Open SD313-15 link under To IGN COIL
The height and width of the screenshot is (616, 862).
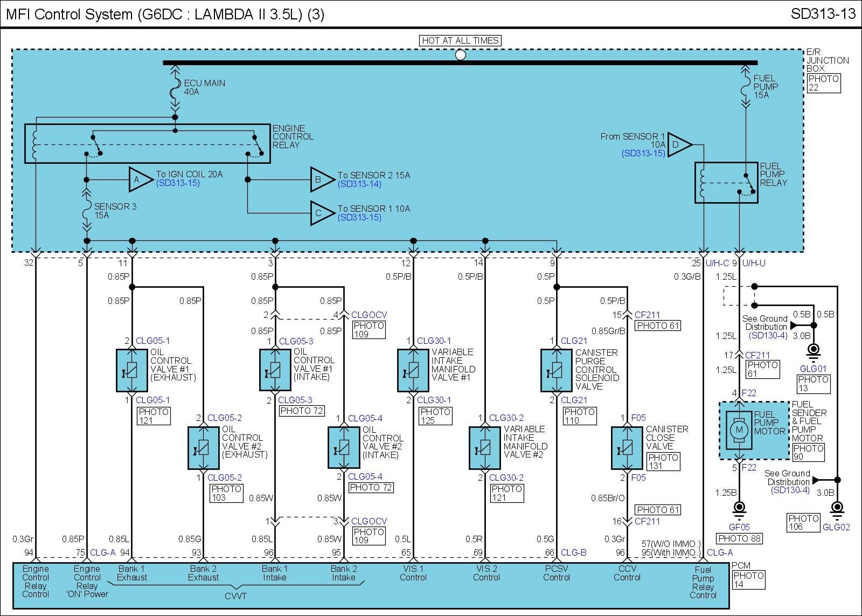(178, 183)
